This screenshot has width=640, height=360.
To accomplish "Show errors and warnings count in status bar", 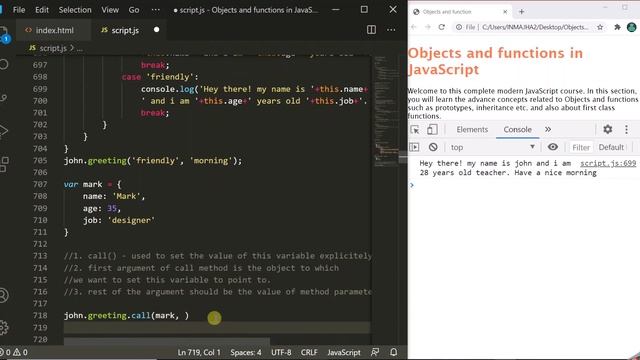I will [15, 352].
